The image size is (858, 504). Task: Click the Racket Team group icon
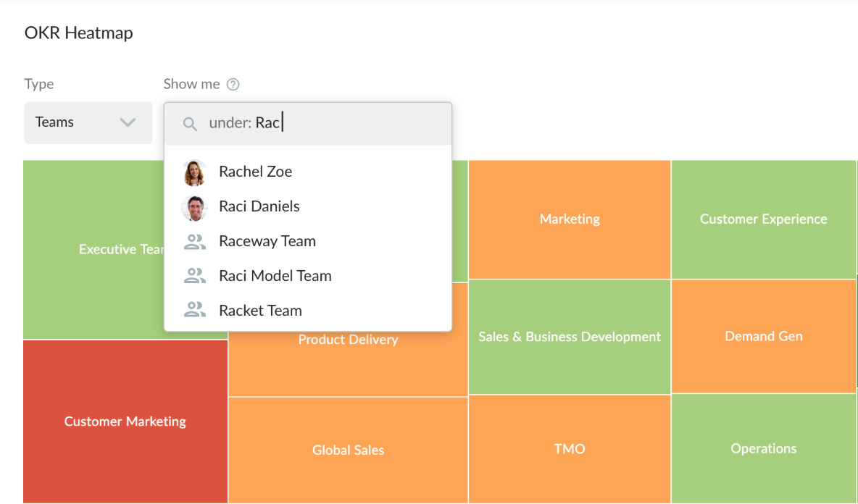(x=195, y=311)
